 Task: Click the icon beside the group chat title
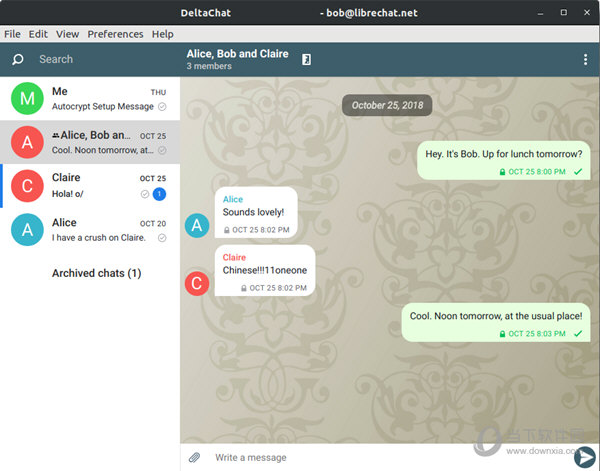(306, 59)
